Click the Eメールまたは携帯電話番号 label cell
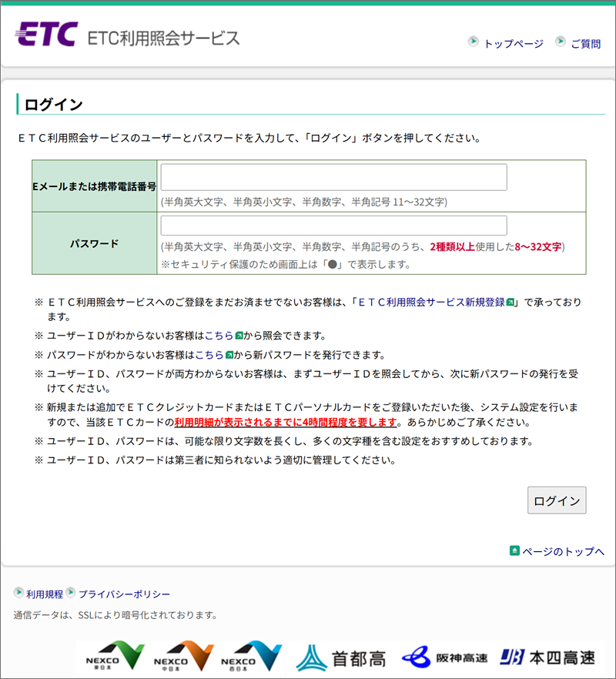The height and width of the screenshot is (679, 616). point(95,186)
